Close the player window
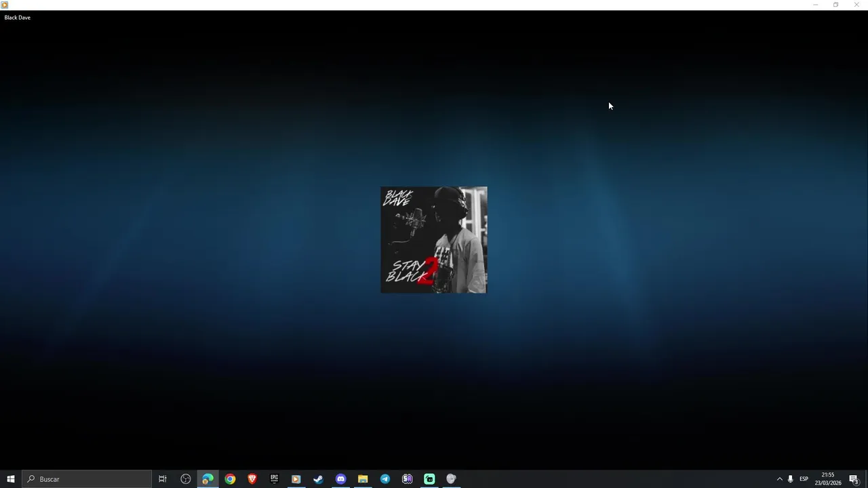Image resolution: width=868 pixels, height=488 pixels. point(856,5)
